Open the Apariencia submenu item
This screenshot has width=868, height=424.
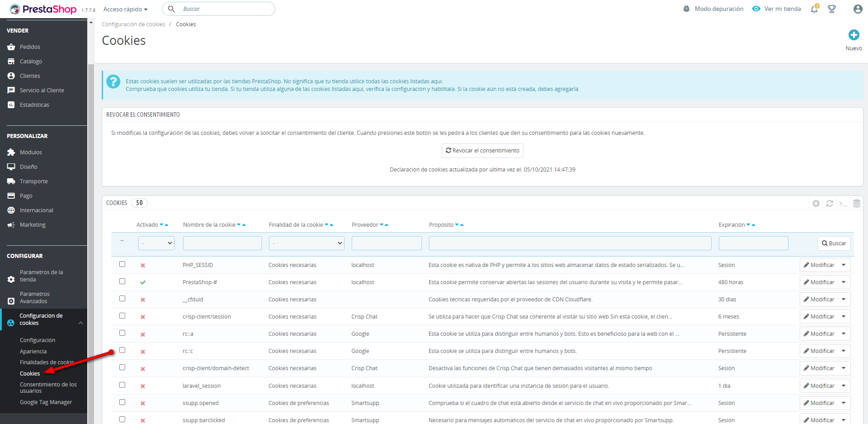pyautogui.click(x=33, y=352)
